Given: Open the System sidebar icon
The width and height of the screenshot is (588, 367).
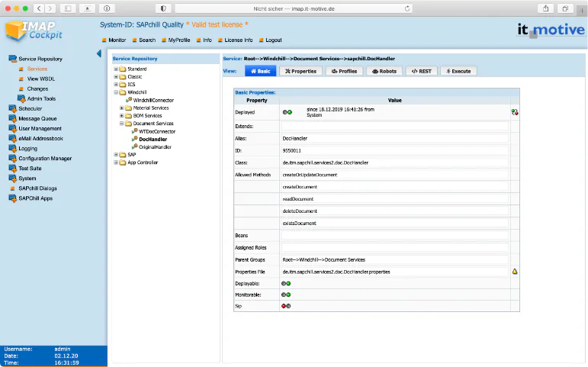Looking at the screenshot, I should pos(12,179).
